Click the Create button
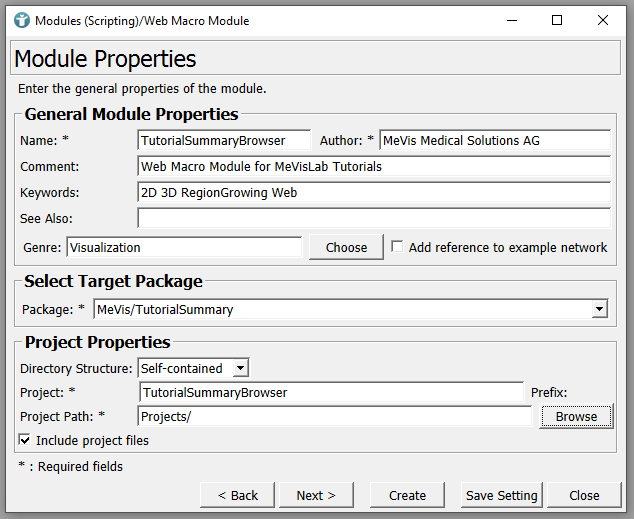This screenshot has height=519, width=634. tap(407, 495)
